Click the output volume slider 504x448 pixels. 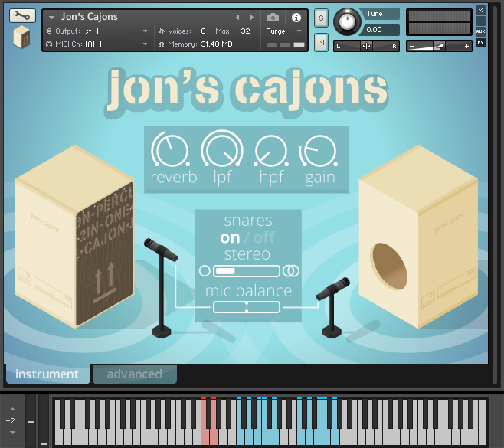tap(439, 46)
